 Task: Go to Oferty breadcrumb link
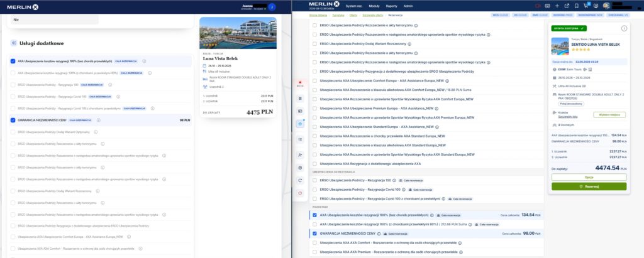[353, 15]
